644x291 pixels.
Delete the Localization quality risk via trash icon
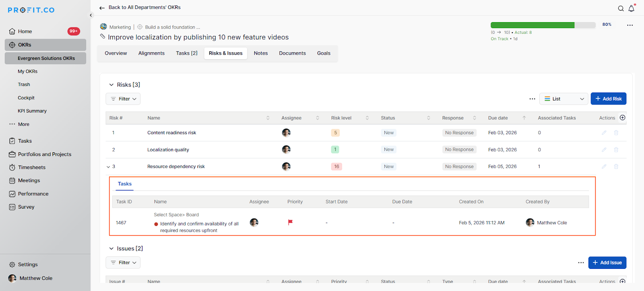point(616,150)
